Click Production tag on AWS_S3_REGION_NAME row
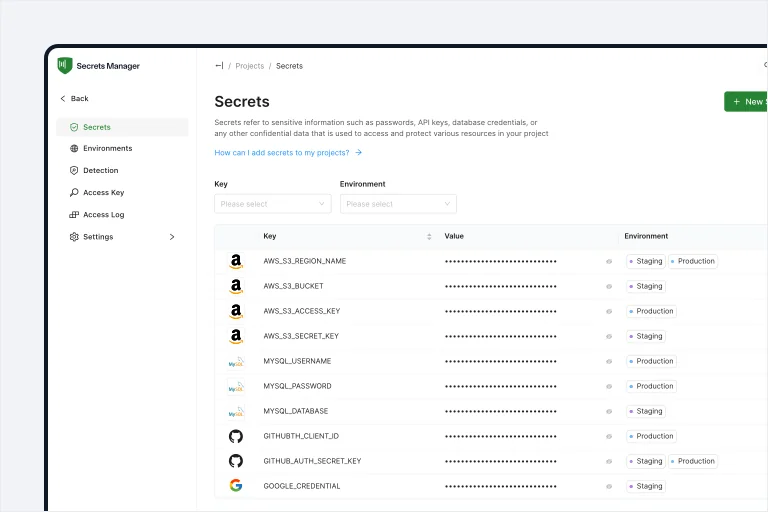 tap(693, 261)
